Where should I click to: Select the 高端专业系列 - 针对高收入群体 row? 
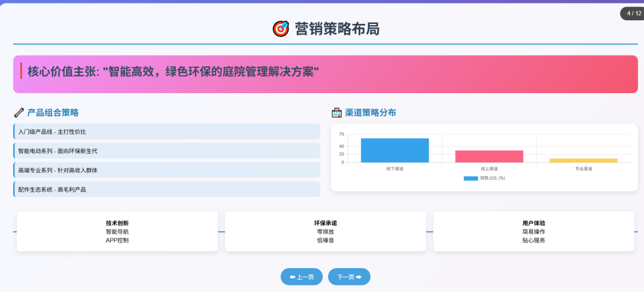click(167, 170)
